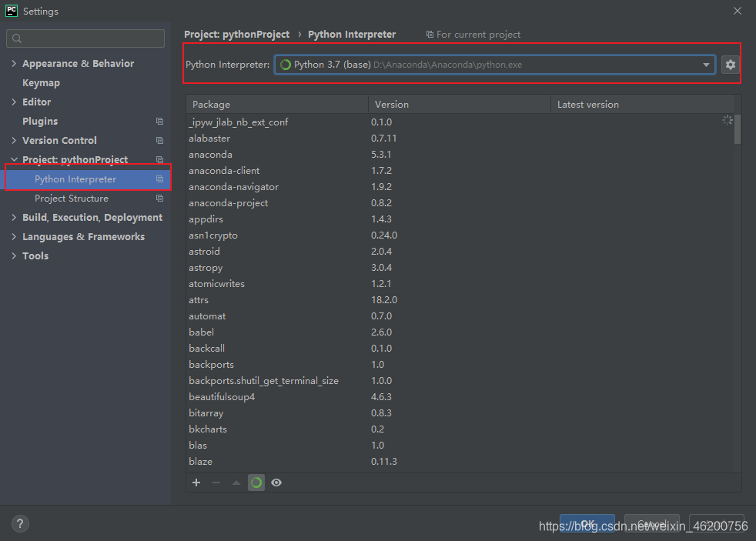Open interpreter settings via the gear icon
Screen dimensions: 756x541
coord(730,65)
